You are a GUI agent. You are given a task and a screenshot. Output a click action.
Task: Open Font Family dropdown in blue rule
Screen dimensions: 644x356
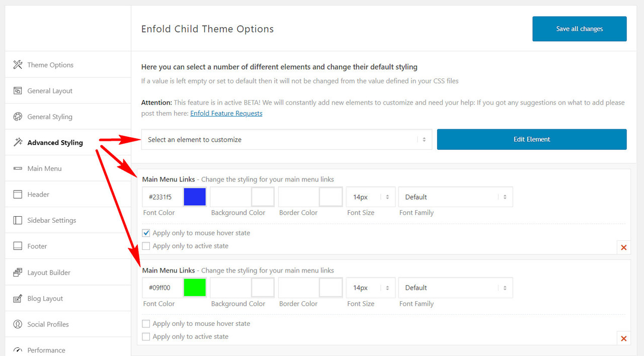click(x=455, y=197)
